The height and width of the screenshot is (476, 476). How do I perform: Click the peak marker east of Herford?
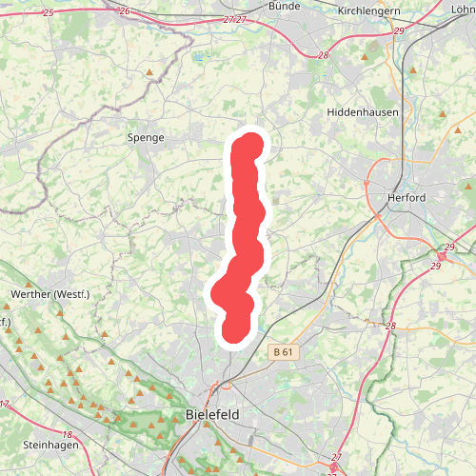click(x=468, y=187)
